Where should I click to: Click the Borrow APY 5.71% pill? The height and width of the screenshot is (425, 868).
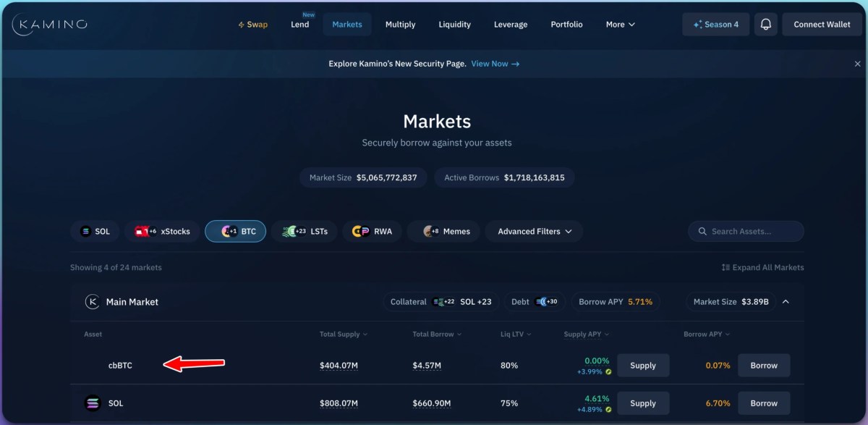pos(616,302)
